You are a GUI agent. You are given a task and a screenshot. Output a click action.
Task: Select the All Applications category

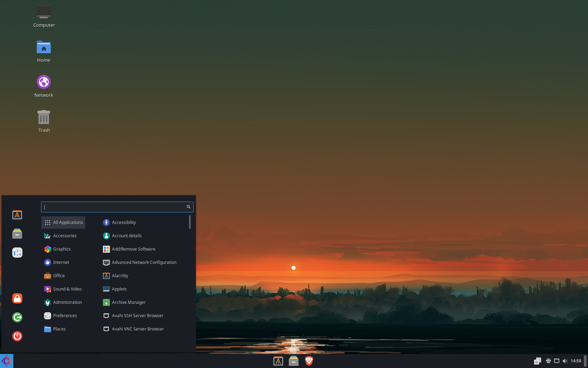tap(63, 223)
